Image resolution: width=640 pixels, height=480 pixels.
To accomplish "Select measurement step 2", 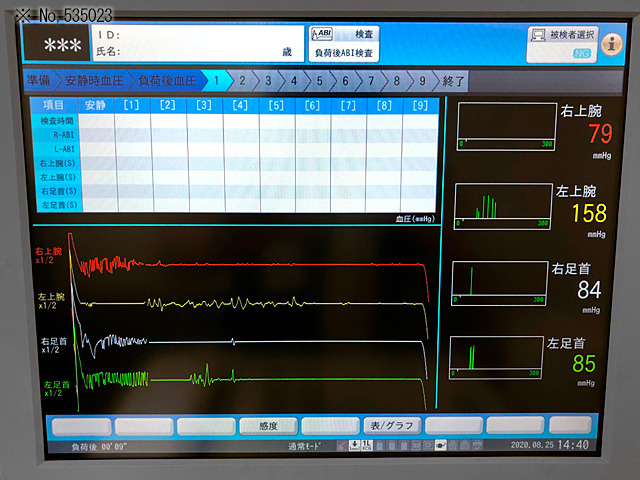I will tap(242, 80).
